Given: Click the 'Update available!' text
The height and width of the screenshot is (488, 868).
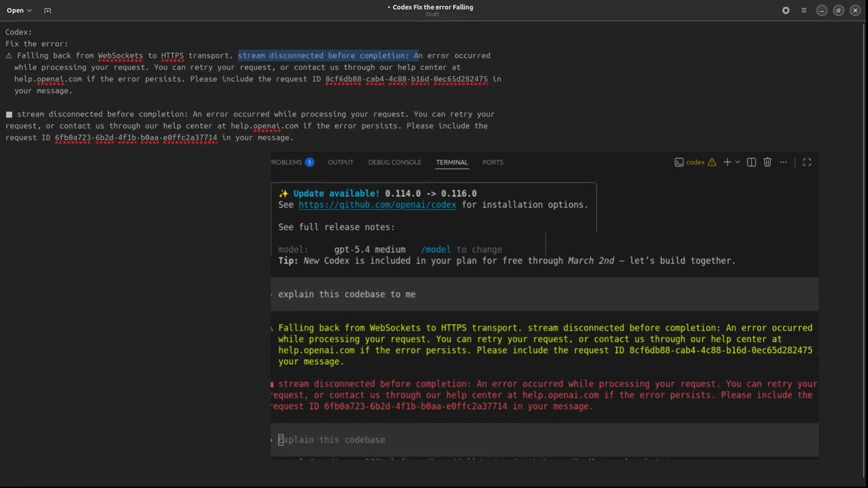Looking at the screenshot, I should (336, 194).
